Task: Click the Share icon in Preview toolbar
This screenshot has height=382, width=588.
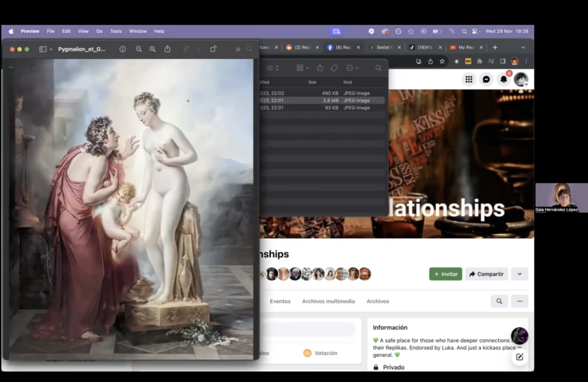Action: coord(168,49)
